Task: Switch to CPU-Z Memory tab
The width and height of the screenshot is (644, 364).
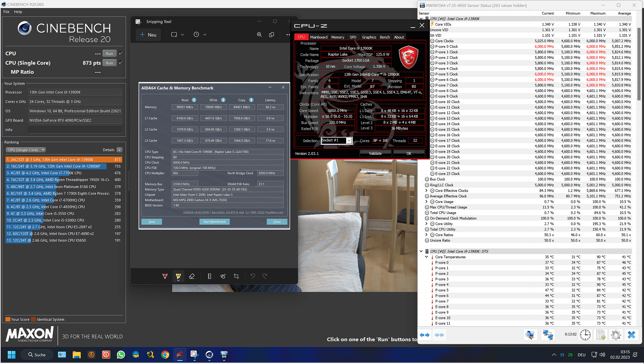Action: point(338,37)
